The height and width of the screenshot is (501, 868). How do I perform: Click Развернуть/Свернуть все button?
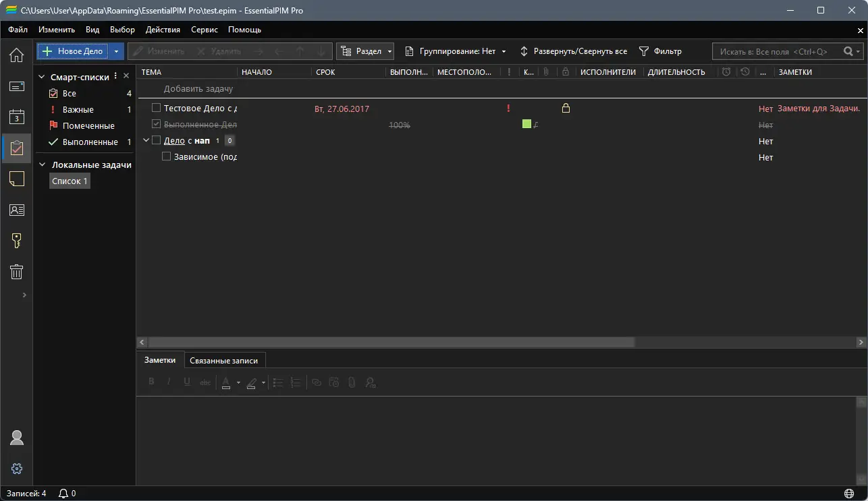pos(572,51)
